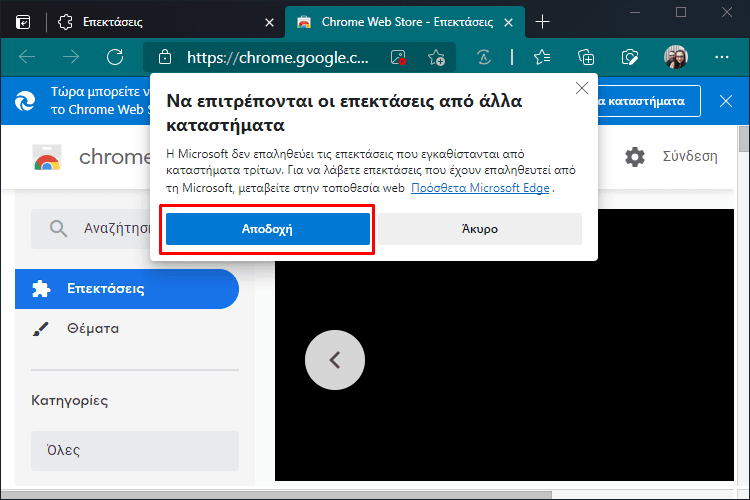Open the tab actions menu icon

coord(23,22)
